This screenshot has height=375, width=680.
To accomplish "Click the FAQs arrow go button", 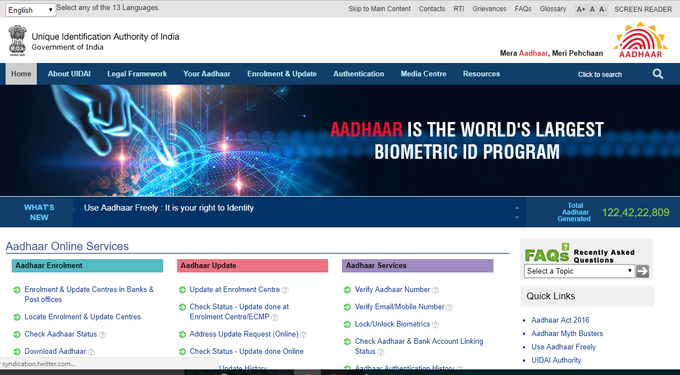I will click(x=642, y=271).
